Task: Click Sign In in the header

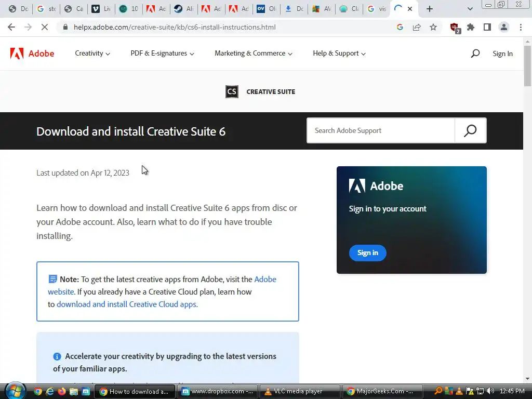Action: pyautogui.click(x=502, y=54)
